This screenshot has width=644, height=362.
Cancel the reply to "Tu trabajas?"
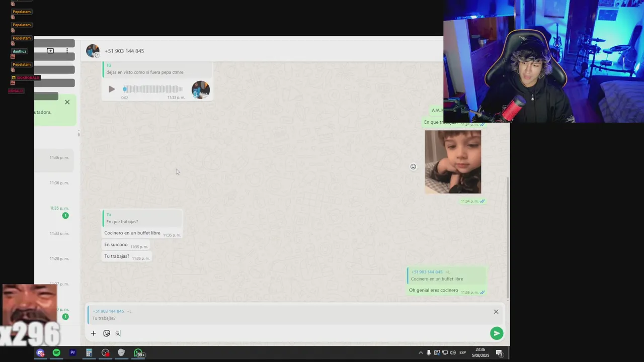[x=496, y=312]
